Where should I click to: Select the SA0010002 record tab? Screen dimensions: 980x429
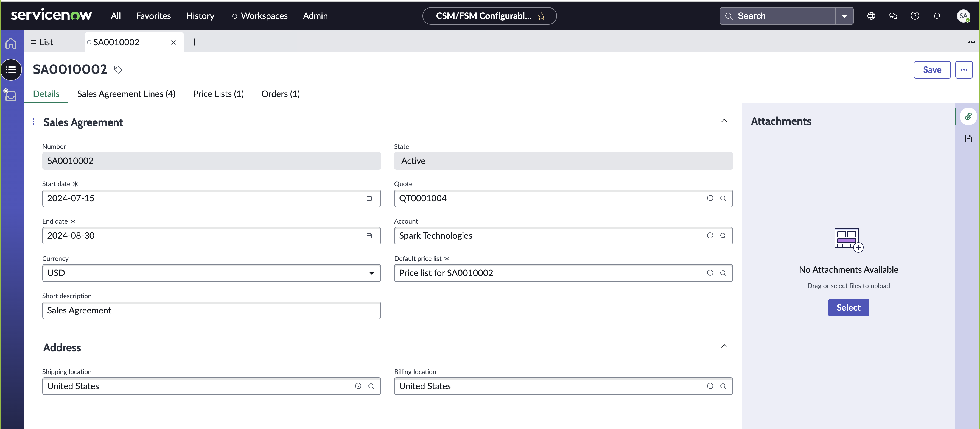[x=116, y=42]
